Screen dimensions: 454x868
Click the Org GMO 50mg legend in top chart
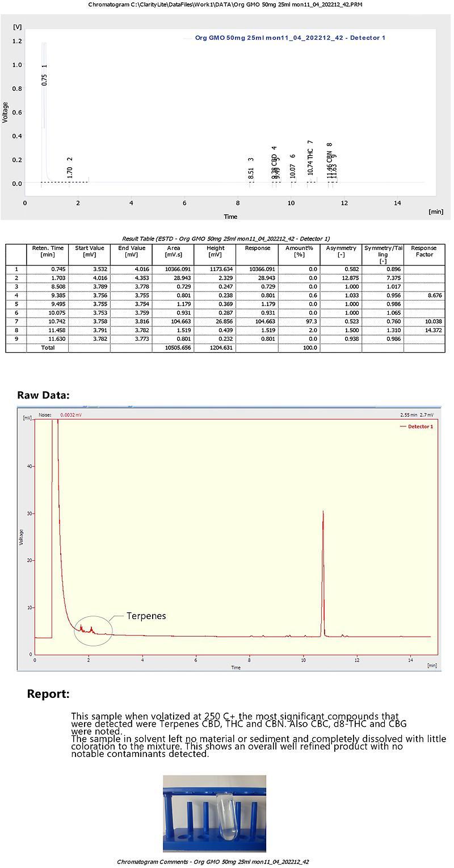click(289, 38)
